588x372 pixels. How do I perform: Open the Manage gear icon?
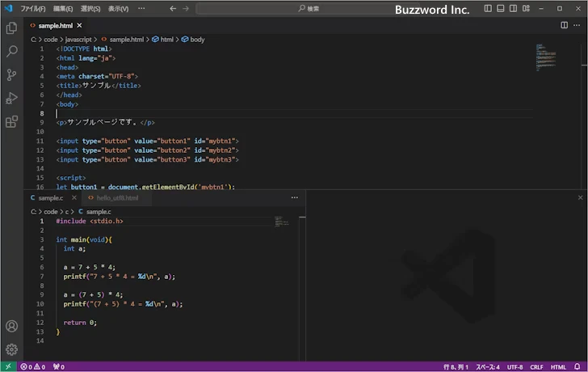[11, 349]
